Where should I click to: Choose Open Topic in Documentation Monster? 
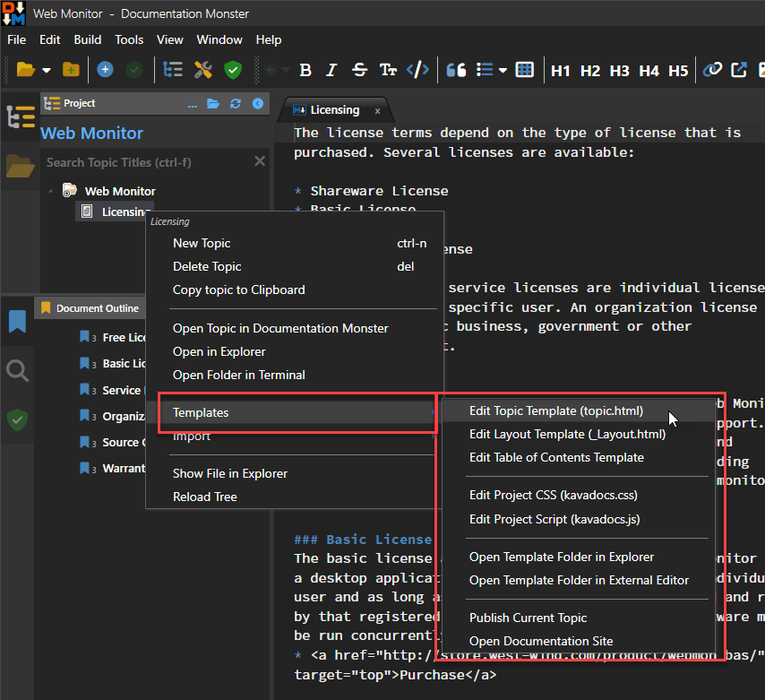point(295,329)
